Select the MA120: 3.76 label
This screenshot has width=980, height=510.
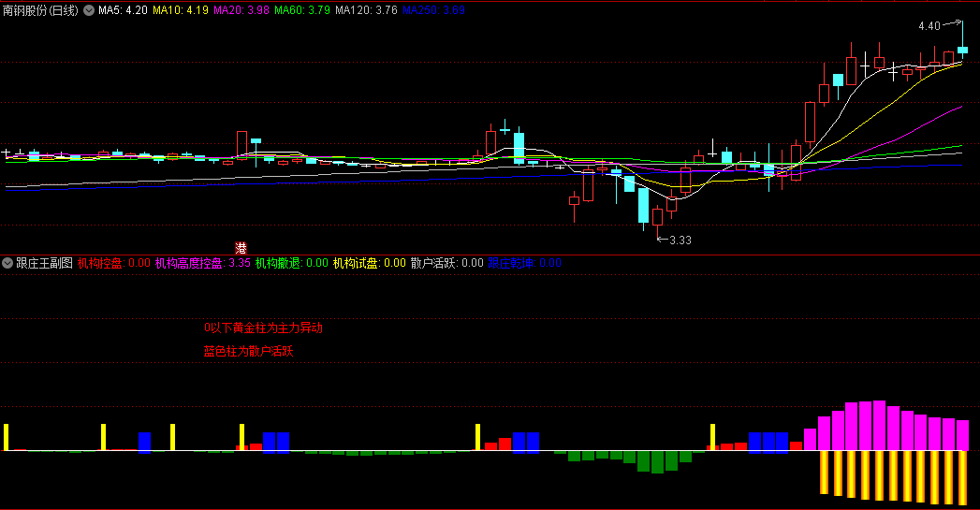[366, 10]
